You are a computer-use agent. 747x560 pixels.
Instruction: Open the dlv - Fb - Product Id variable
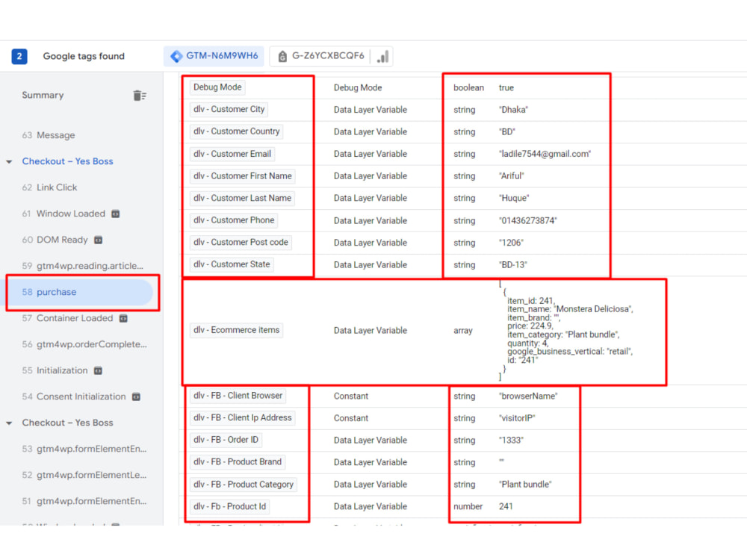(x=229, y=507)
